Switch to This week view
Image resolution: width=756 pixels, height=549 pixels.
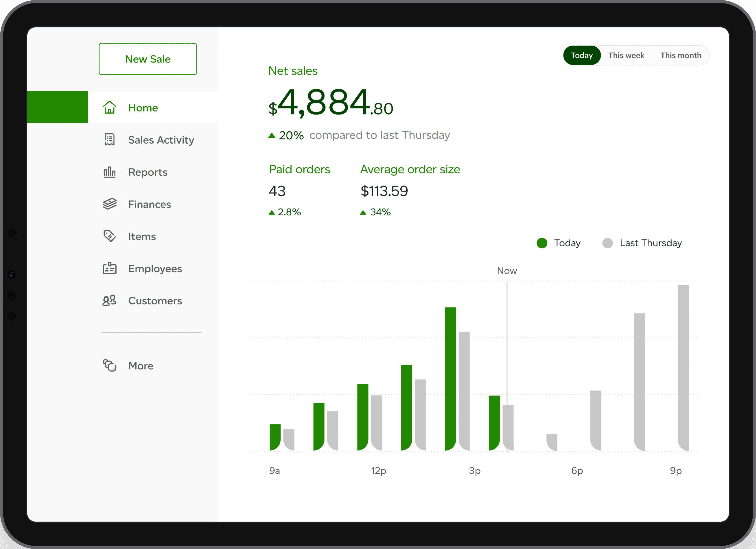pyautogui.click(x=626, y=55)
